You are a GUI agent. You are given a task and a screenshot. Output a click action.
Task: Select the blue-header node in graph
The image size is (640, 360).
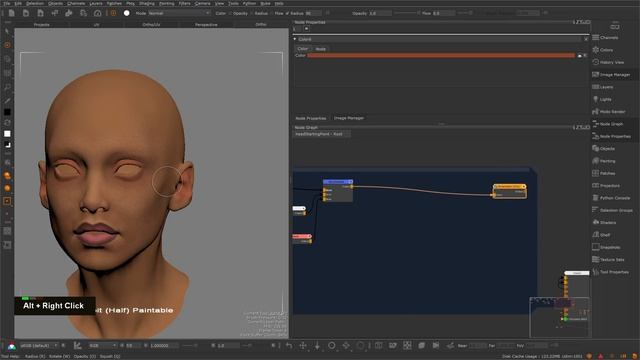tap(338, 190)
